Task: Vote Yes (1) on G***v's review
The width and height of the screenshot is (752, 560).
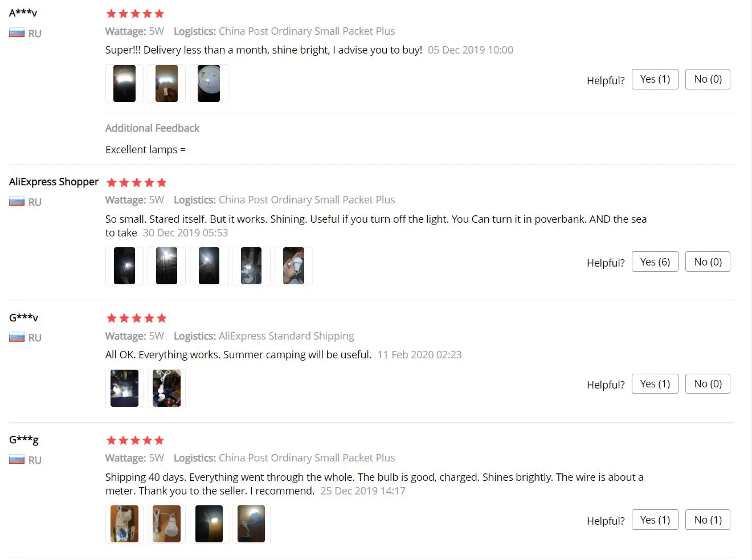Action: 655,384
